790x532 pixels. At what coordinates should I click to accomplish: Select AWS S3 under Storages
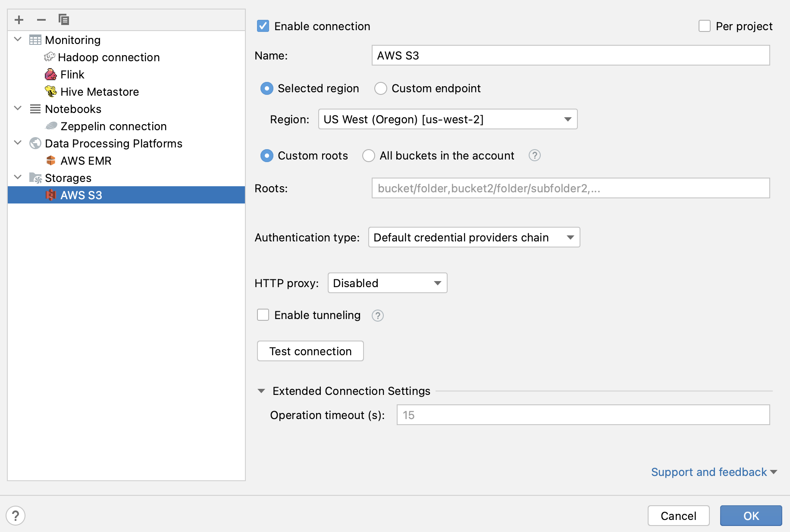126,195
